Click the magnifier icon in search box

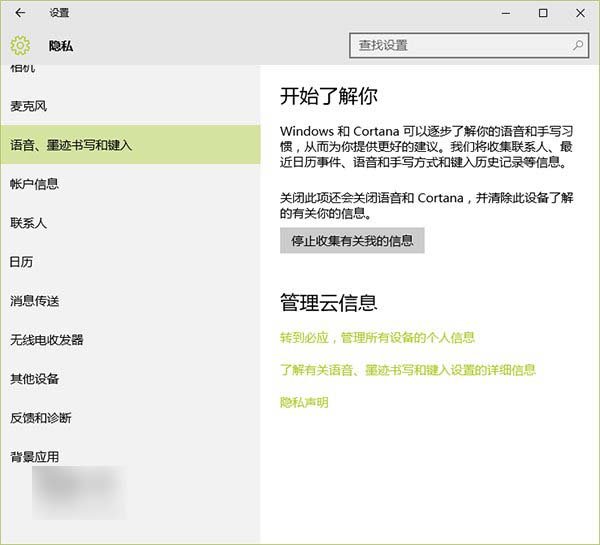coord(577,45)
